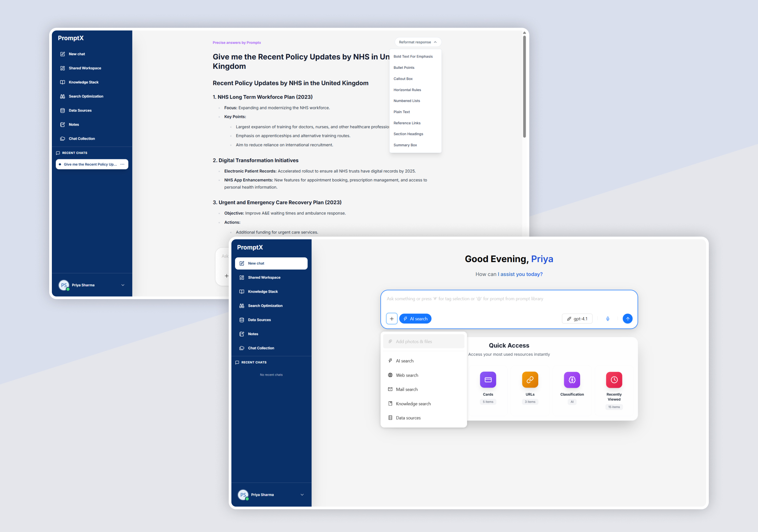Screen dimensions: 758x532
Task: Open the three-dot menu on recent chat
Action: coord(122,164)
